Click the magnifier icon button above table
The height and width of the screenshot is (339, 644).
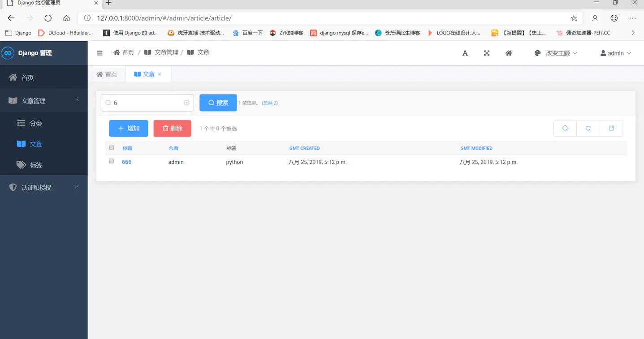click(565, 129)
